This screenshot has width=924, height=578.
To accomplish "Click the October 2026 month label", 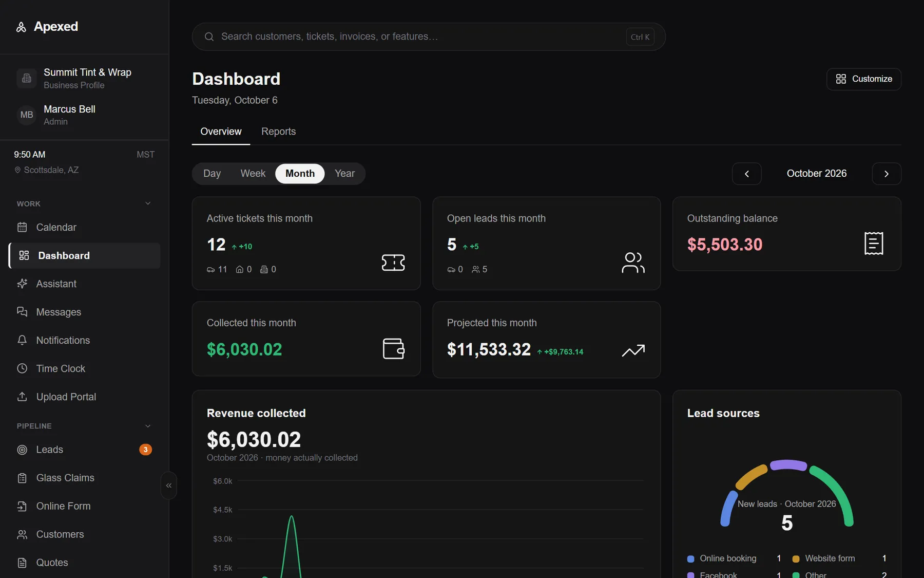I will (817, 174).
